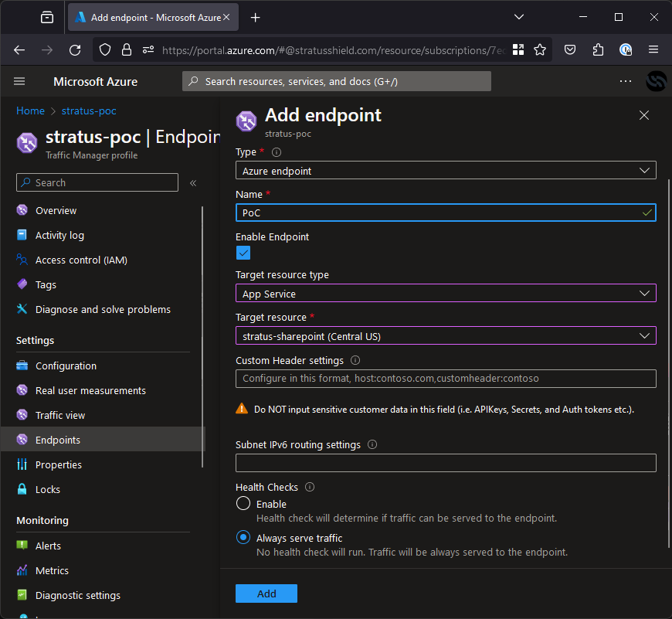Select Endpoints in the sidebar
This screenshot has width=672, height=619.
click(x=103, y=440)
